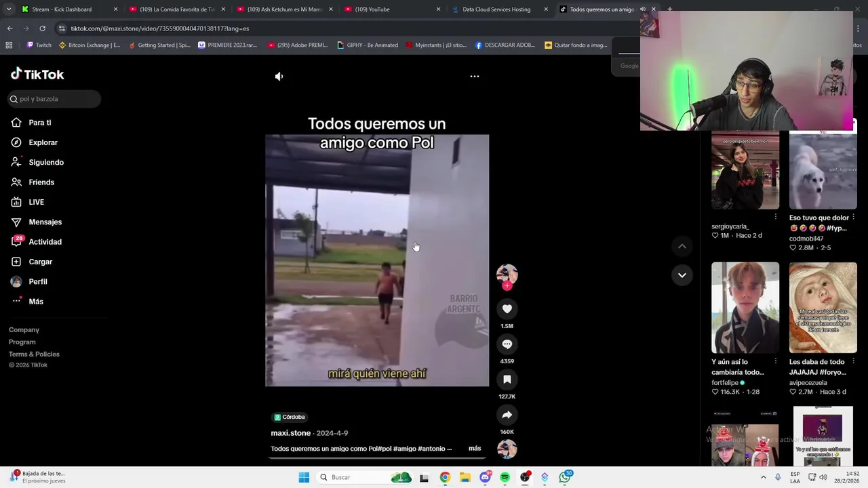Go to next video with down chevron
Image resolution: width=868 pixels, height=488 pixels.
[x=682, y=275]
